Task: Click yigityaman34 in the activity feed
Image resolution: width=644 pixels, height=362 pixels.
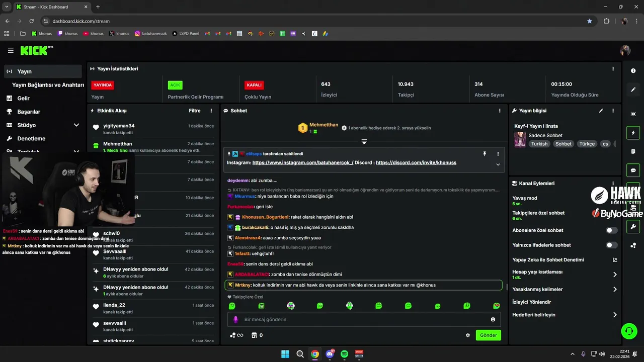Action: tap(119, 126)
